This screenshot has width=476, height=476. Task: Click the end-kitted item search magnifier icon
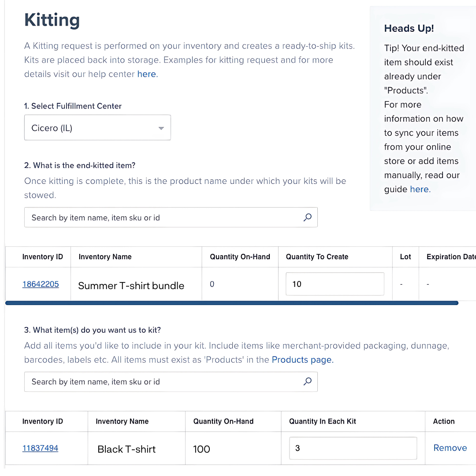pyautogui.click(x=308, y=217)
